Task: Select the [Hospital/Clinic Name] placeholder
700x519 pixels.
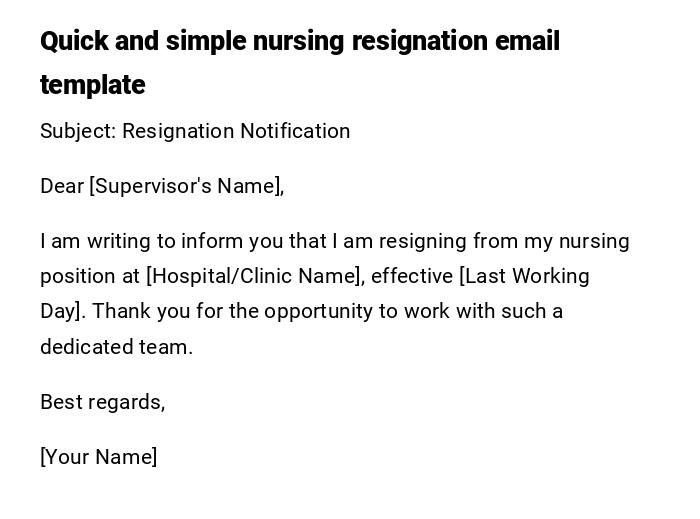Action: coord(255,276)
